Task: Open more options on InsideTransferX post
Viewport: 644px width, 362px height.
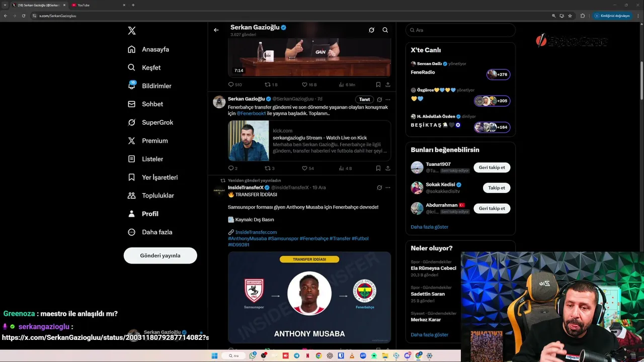Action: pyautogui.click(x=388, y=188)
